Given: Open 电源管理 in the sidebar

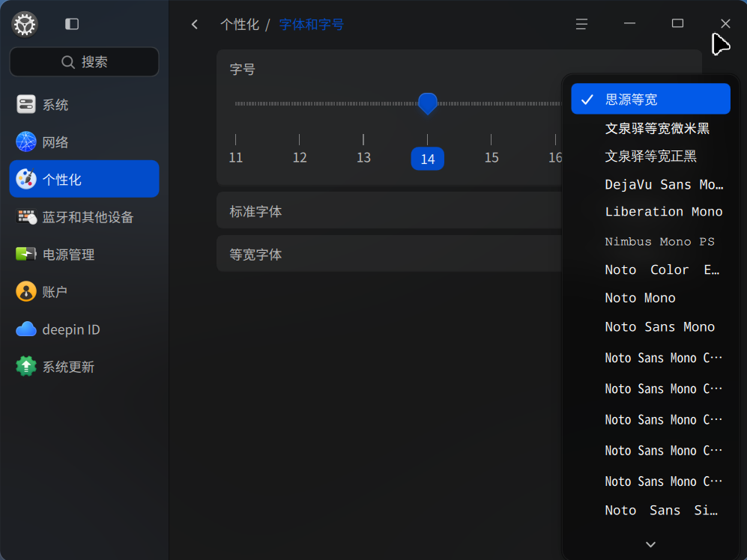Looking at the screenshot, I should click(85, 255).
